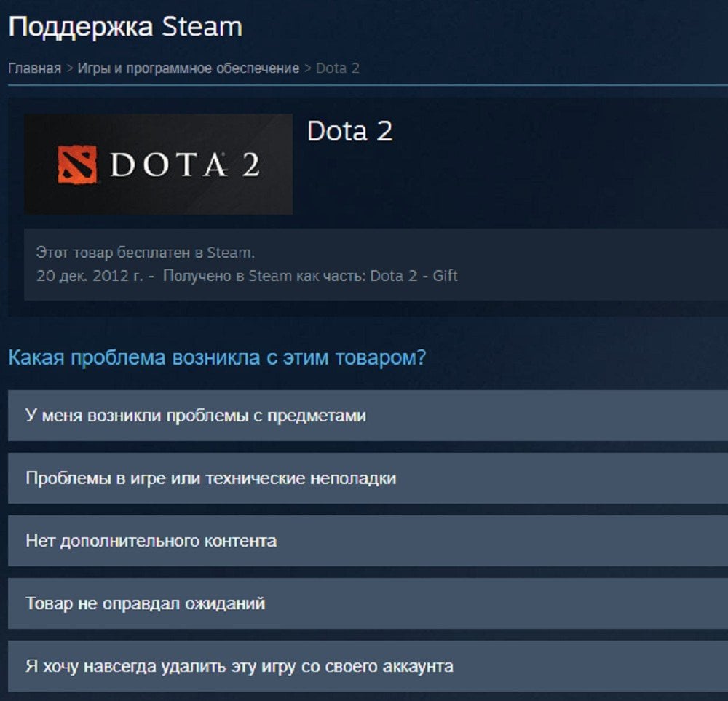Select Я хочу навсегда удалить эту игру
Image resolution: width=728 pixels, height=701 pixels.
(368, 666)
